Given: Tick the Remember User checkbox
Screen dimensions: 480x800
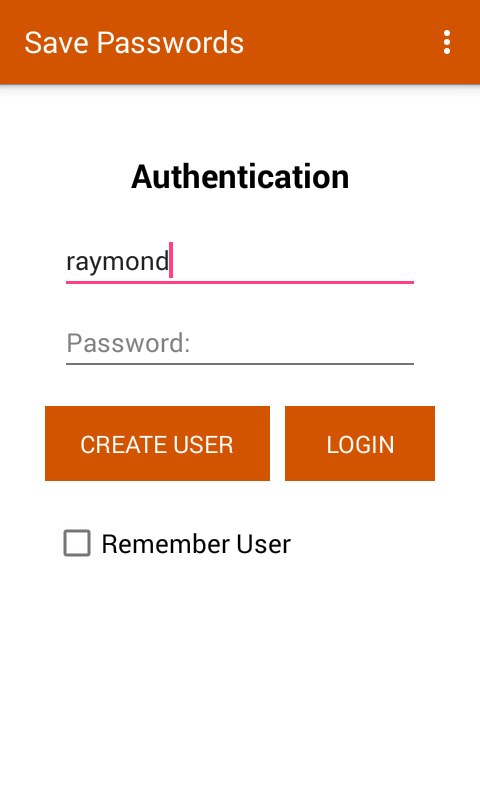Looking at the screenshot, I should pos(77,543).
